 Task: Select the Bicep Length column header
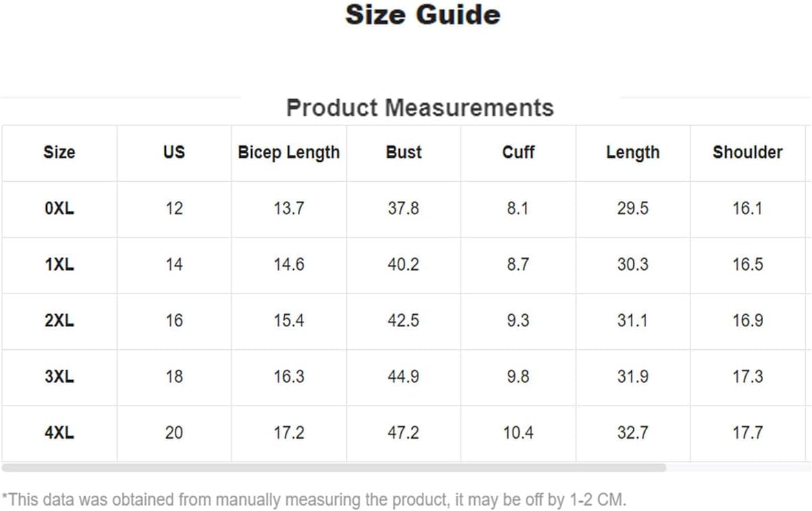288,152
